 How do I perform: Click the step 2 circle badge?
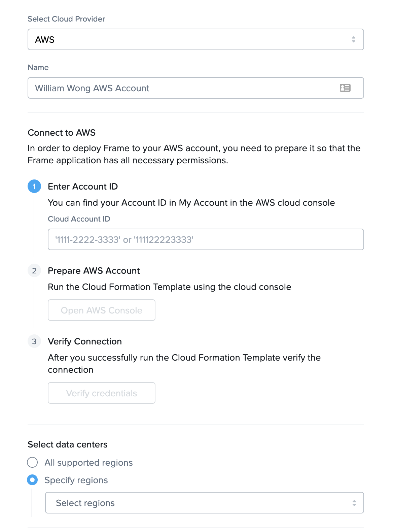pos(34,271)
